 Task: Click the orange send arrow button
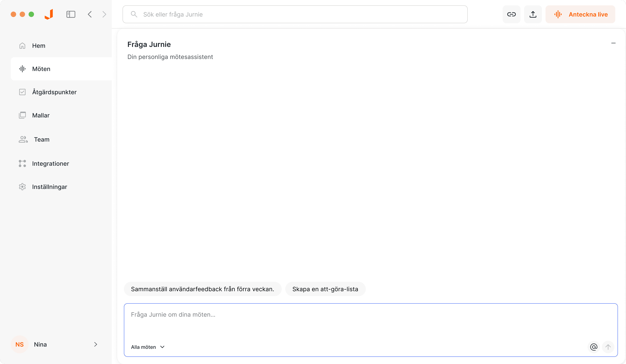click(x=608, y=347)
